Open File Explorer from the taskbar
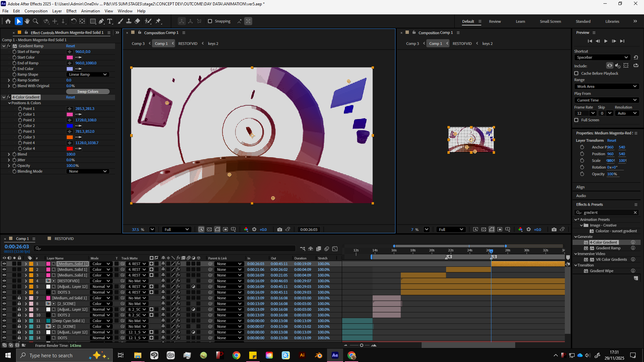Viewport: 644px width, 362px height. click(x=138, y=355)
